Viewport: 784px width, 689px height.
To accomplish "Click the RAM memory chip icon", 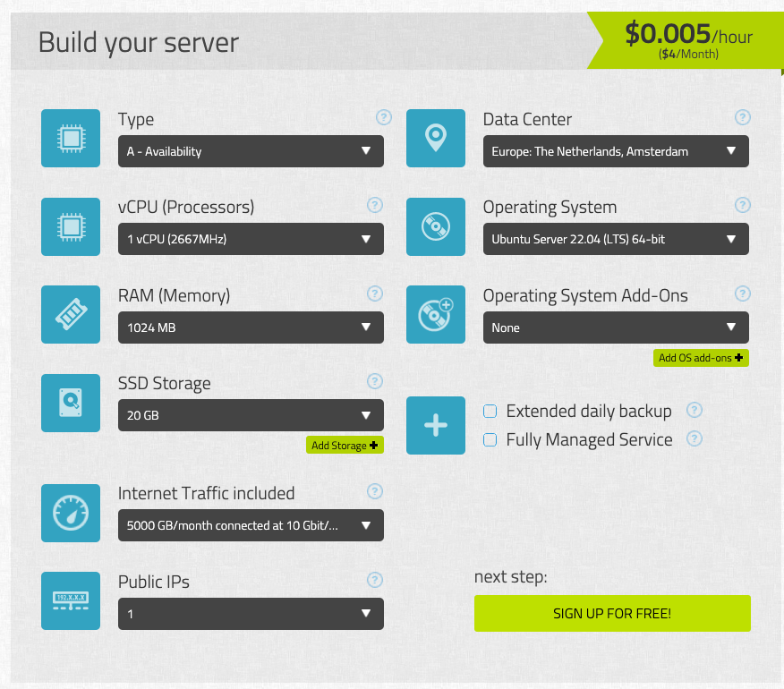I will (x=71, y=314).
